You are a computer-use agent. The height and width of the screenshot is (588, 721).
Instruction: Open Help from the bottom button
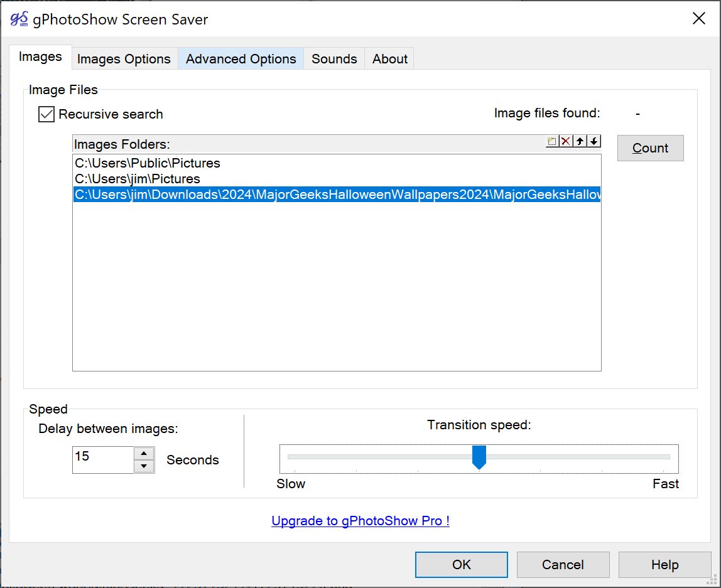click(x=664, y=565)
